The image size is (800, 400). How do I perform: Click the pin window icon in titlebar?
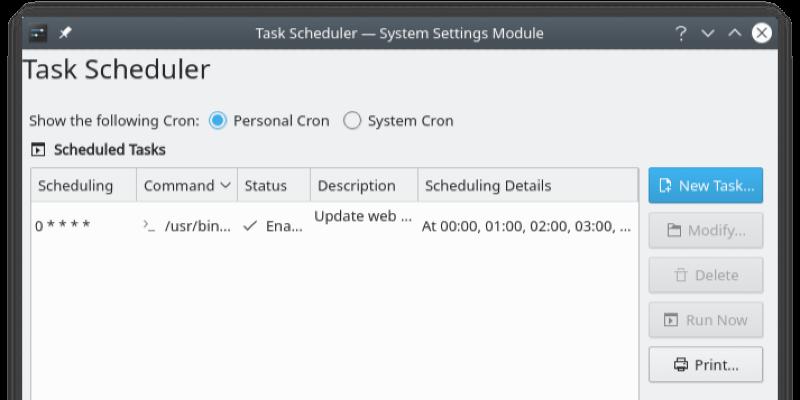[x=65, y=33]
